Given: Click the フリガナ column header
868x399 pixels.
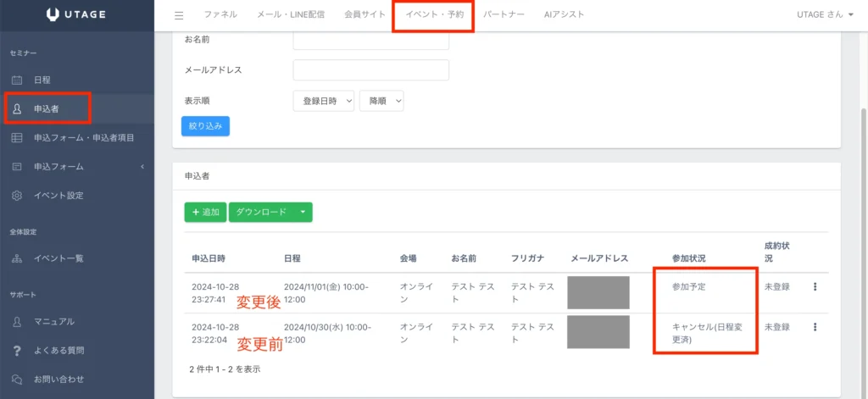Looking at the screenshot, I should 529,258.
